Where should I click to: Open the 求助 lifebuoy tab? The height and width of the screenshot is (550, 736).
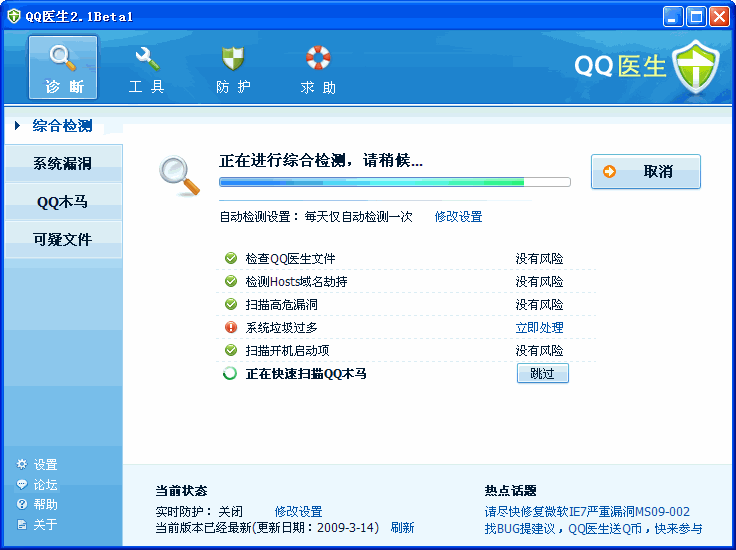(318, 69)
